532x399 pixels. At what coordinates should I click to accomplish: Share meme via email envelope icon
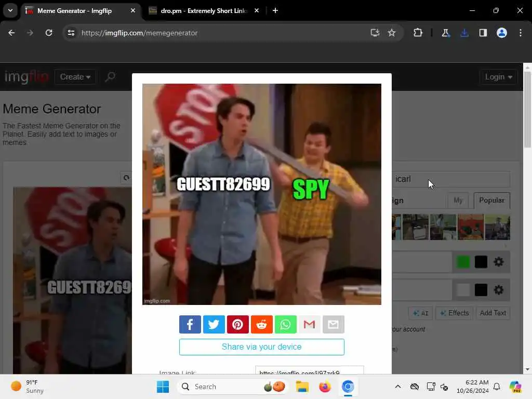(x=333, y=324)
